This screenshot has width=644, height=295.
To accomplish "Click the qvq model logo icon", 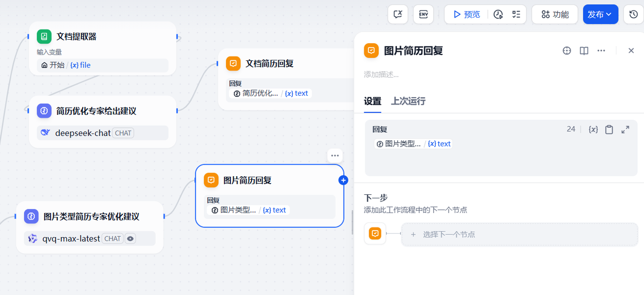I will point(33,239).
